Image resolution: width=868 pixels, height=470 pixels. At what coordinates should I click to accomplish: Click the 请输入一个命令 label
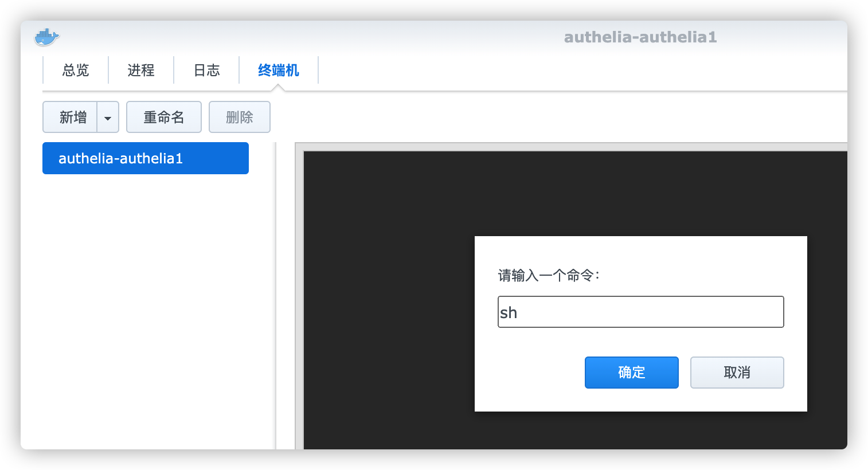click(549, 275)
